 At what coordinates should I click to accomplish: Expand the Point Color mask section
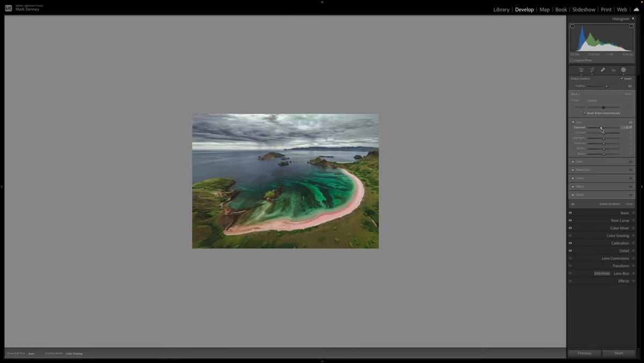click(x=573, y=170)
